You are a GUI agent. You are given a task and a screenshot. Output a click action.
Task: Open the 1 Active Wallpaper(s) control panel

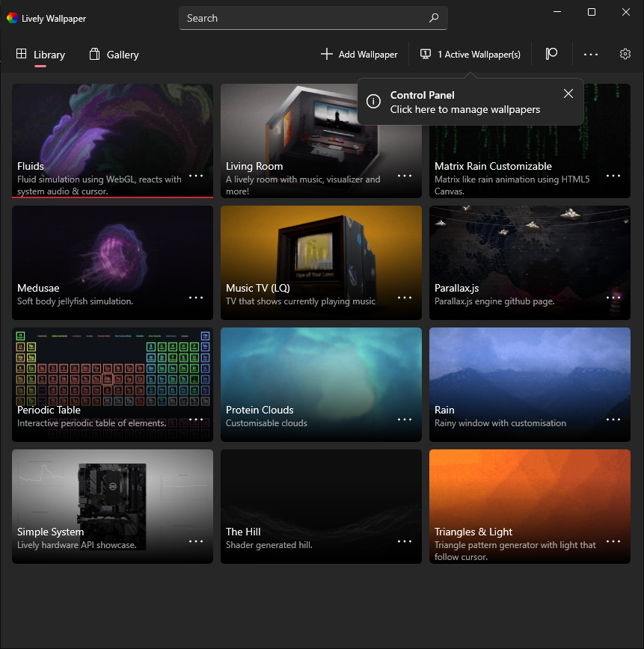click(470, 55)
